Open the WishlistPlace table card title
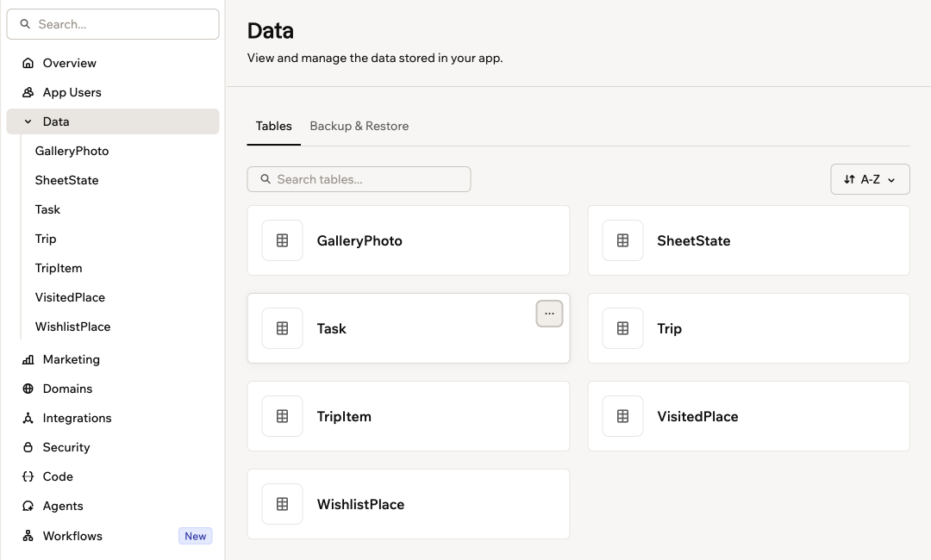 tap(360, 504)
